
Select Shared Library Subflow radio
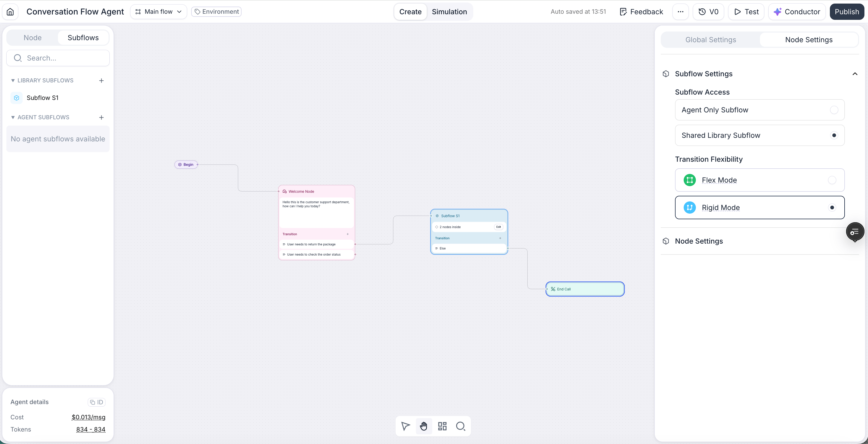coord(834,135)
